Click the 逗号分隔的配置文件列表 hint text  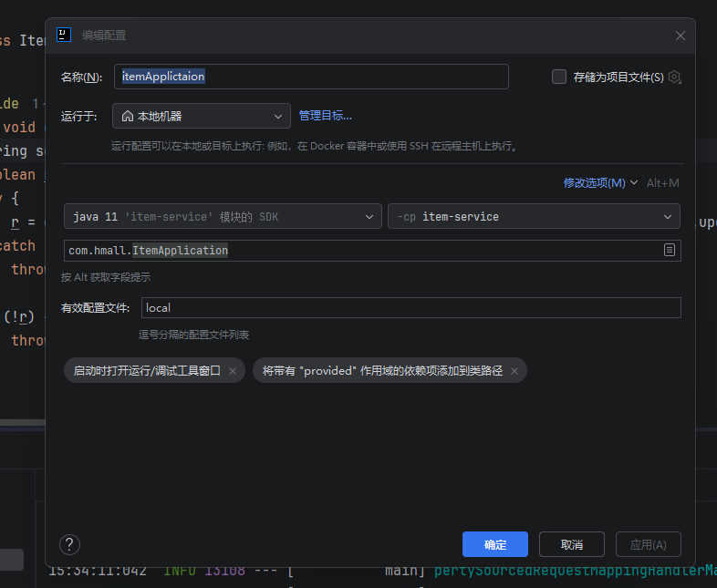click(194, 335)
